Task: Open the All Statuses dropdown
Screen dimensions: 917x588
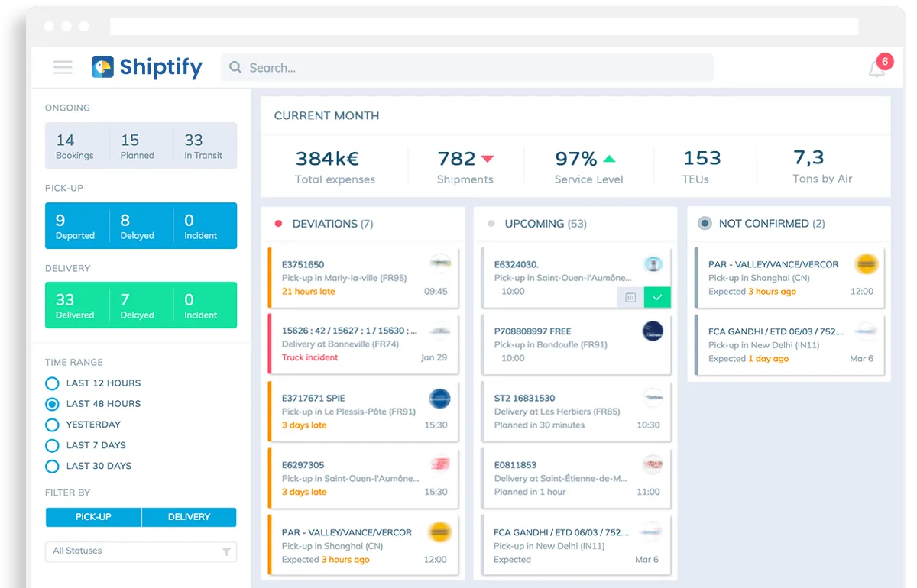Action: pos(134,551)
